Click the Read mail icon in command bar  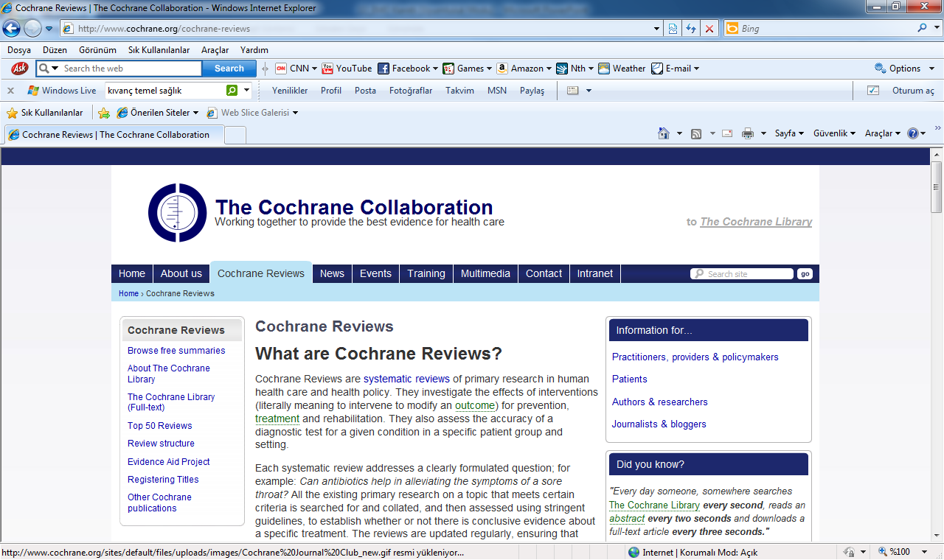coord(727,133)
